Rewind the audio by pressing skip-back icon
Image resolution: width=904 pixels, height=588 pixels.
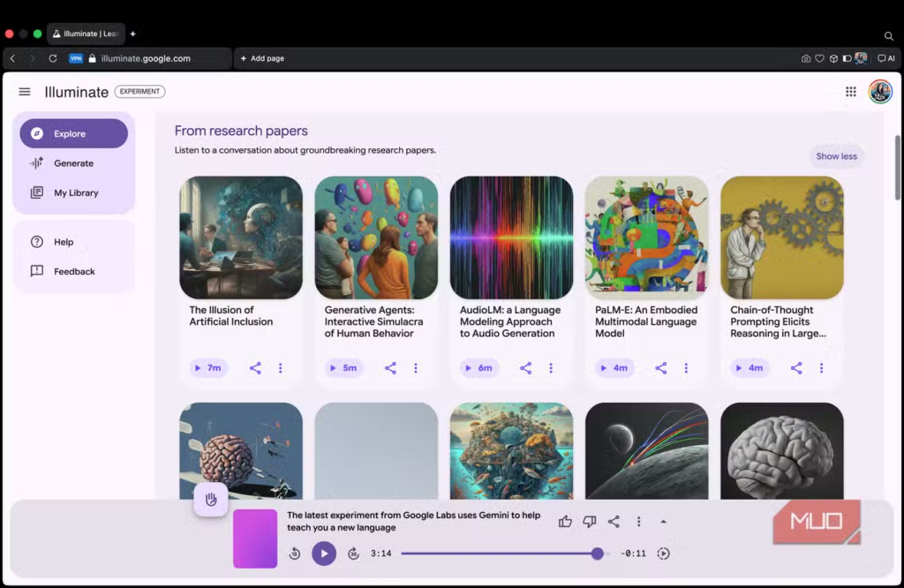295,554
